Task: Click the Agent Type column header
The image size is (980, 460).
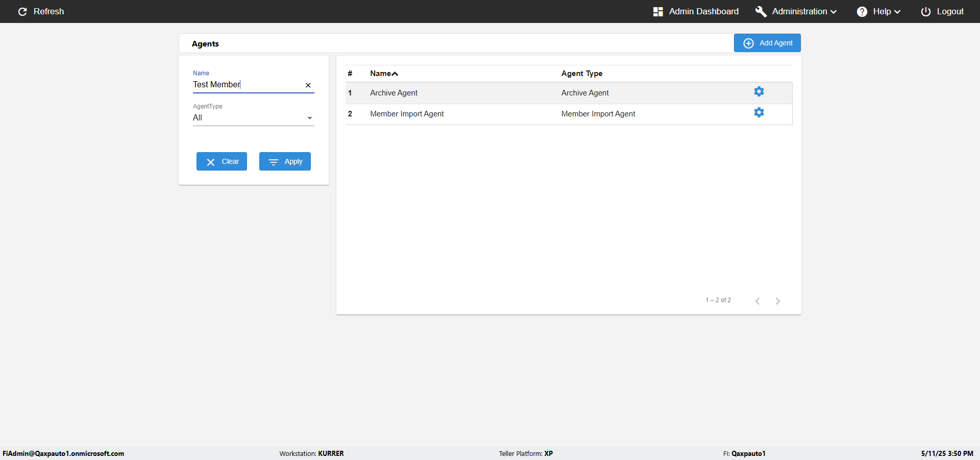Action: [582, 74]
